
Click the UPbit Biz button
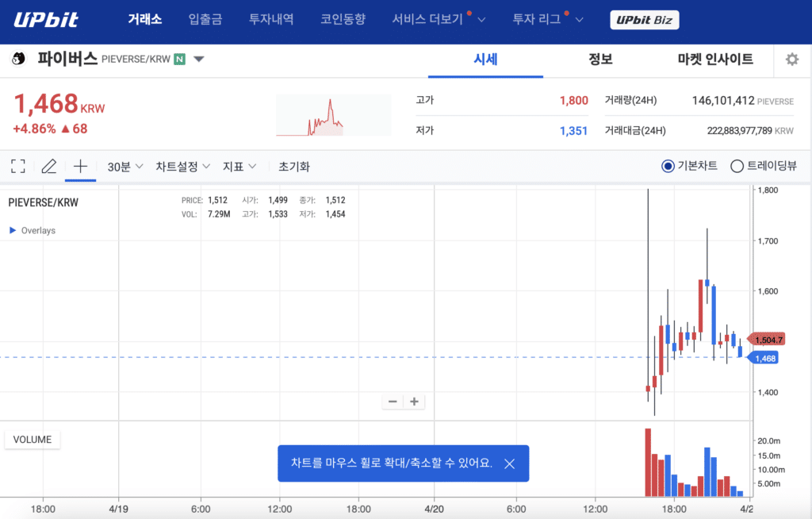click(644, 20)
